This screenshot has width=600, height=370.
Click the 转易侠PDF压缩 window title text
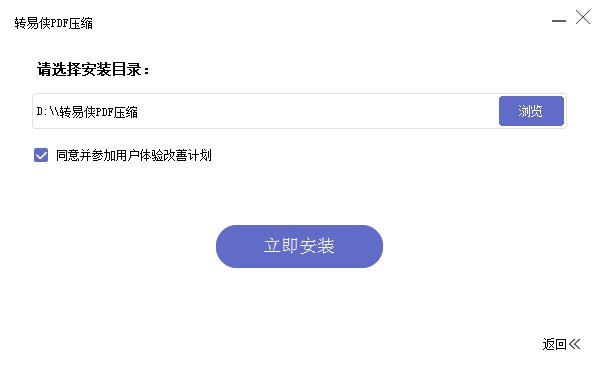[54, 23]
